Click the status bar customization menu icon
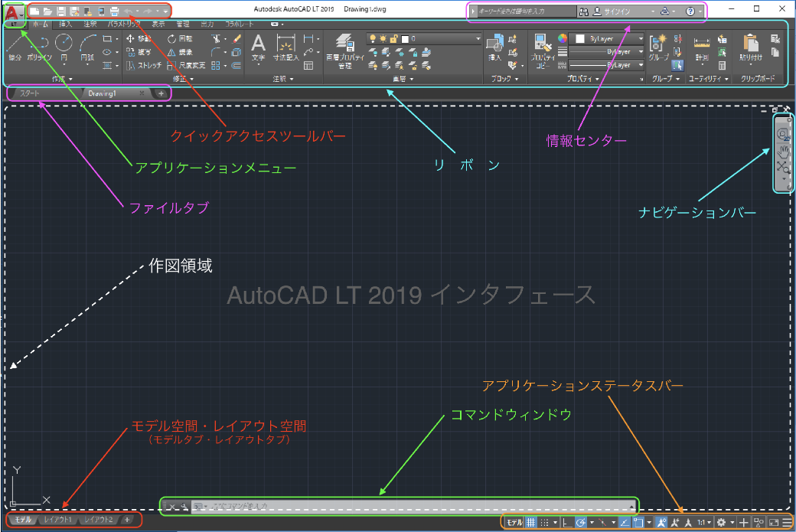 786,522
